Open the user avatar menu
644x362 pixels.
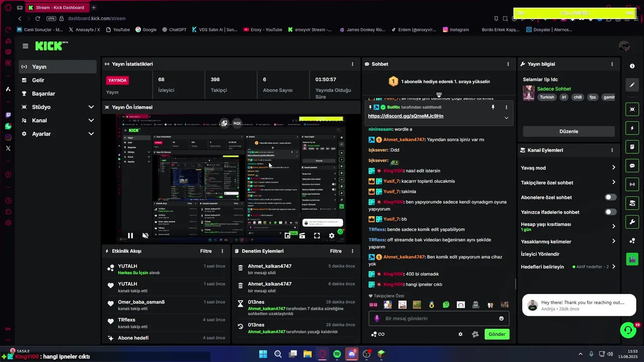[624, 46]
